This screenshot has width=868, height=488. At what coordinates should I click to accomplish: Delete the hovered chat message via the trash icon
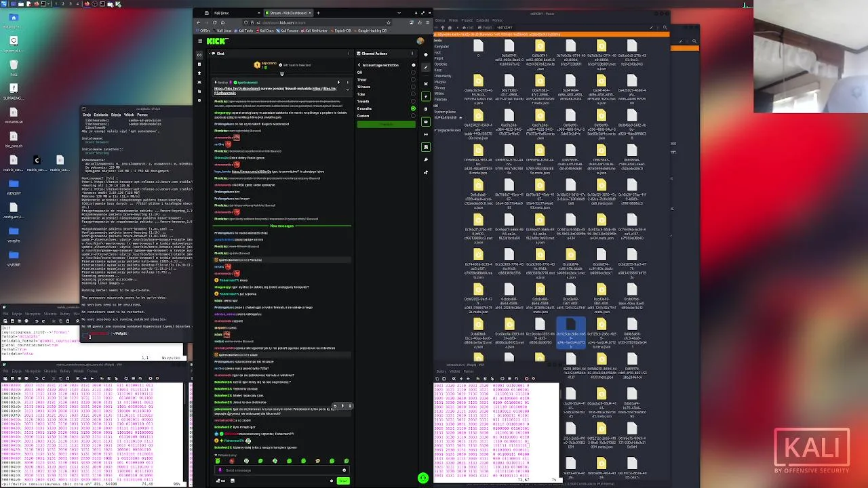point(350,406)
